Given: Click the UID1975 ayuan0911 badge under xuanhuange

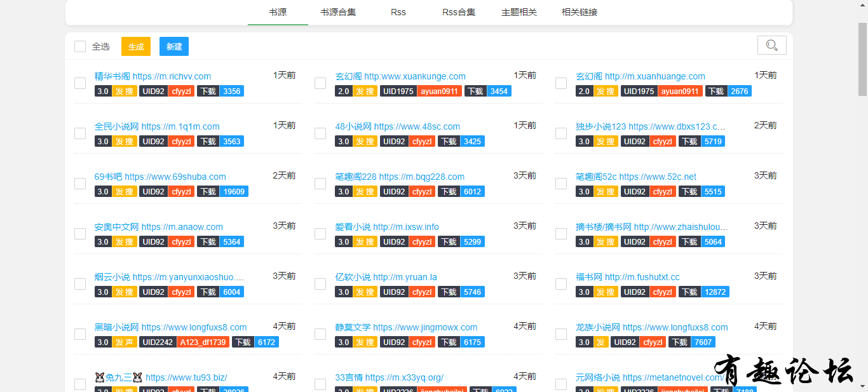Looking at the screenshot, I should pyautogui.click(x=661, y=91).
